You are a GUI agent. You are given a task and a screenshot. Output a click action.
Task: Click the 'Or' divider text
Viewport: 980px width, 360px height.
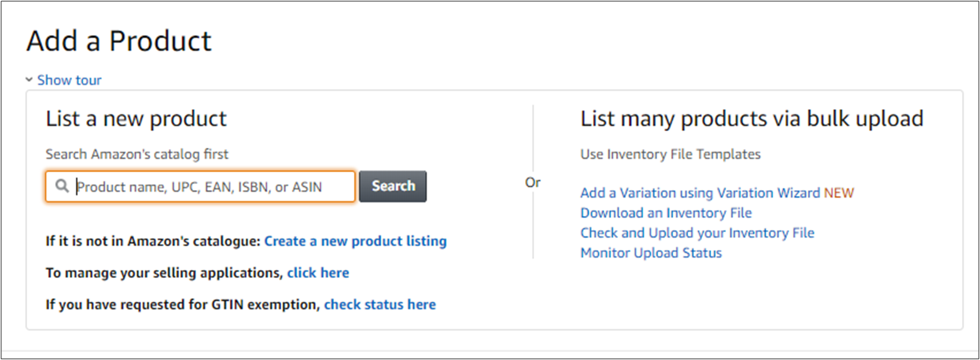click(x=533, y=183)
